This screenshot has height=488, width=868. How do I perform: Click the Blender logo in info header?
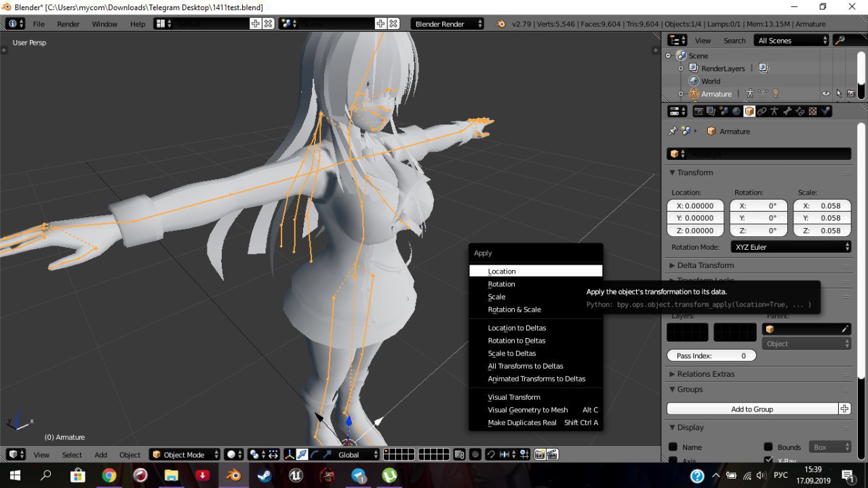[x=500, y=24]
